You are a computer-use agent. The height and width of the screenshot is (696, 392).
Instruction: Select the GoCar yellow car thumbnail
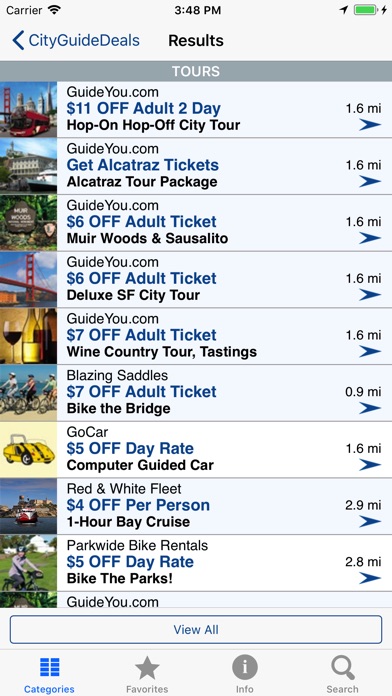coord(28,450)
